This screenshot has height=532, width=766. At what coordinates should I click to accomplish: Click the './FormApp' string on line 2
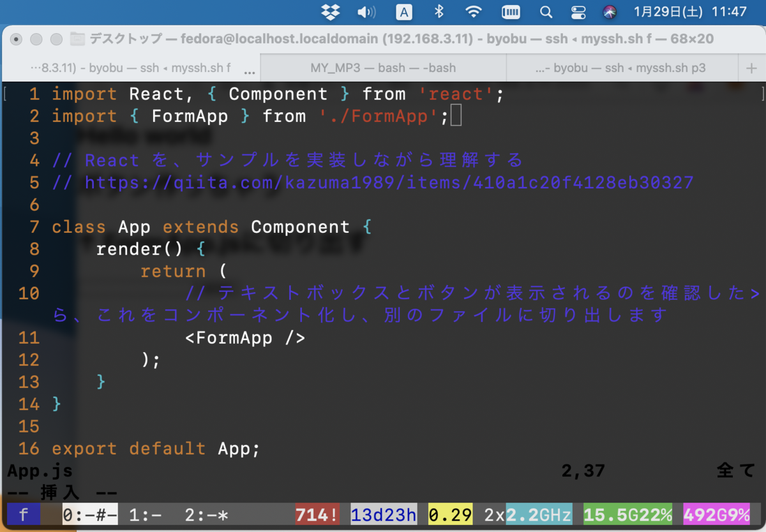[x=379, y=117]
